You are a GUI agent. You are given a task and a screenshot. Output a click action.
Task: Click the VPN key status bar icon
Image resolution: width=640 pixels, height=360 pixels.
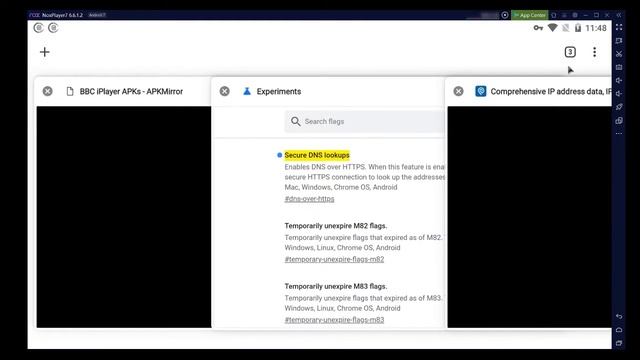tap(538, 28)
